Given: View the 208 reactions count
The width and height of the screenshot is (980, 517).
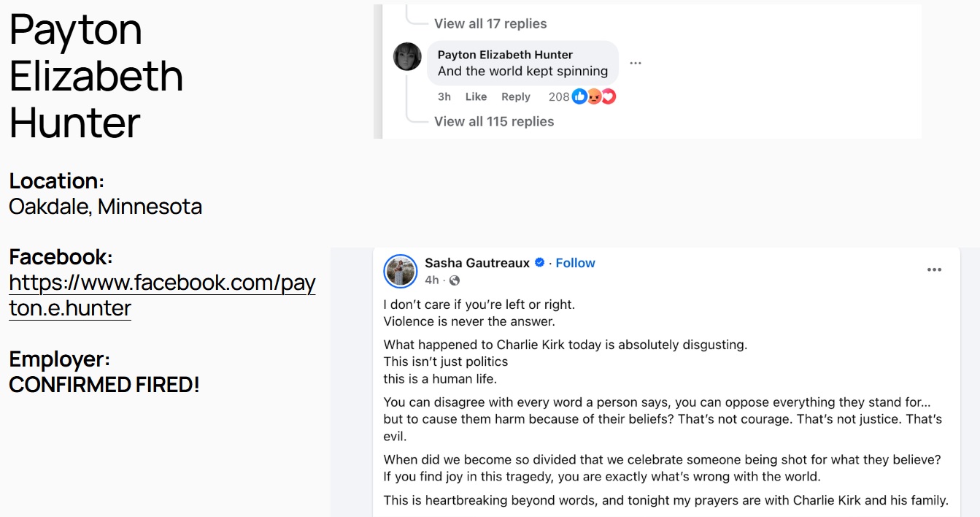Looking at the screenshot, I should point(559,96).
